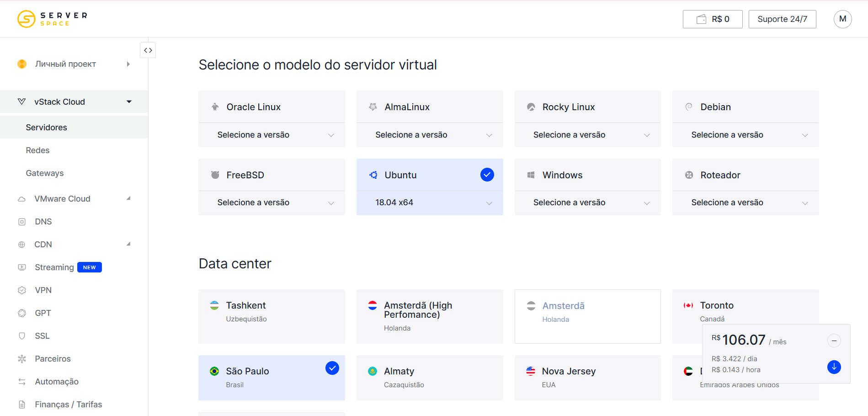Open the user avatar M menu

(x=842, y=19)
